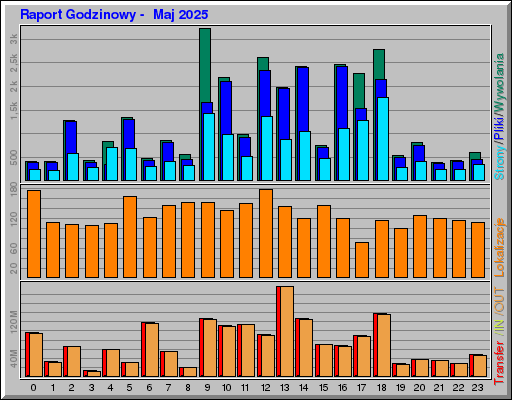Click the hour label "13" on the x-axis
The width and height of the screenshot is (512, 400).
coord(285,388)
